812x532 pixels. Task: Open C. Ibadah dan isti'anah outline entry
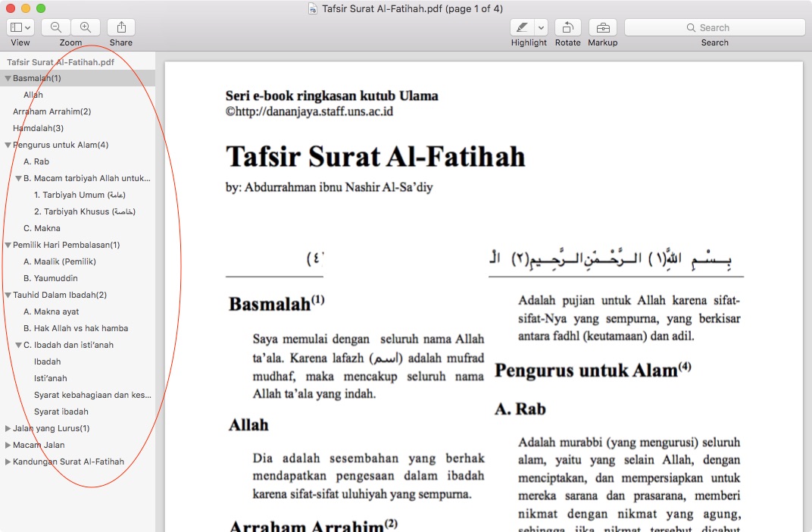68,345
